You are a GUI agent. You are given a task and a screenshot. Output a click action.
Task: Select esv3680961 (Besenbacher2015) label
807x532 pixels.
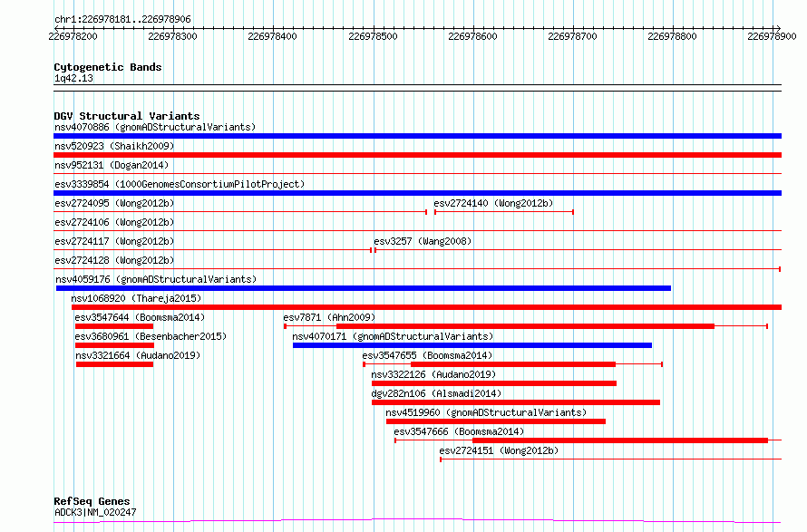tap(151, 336)
